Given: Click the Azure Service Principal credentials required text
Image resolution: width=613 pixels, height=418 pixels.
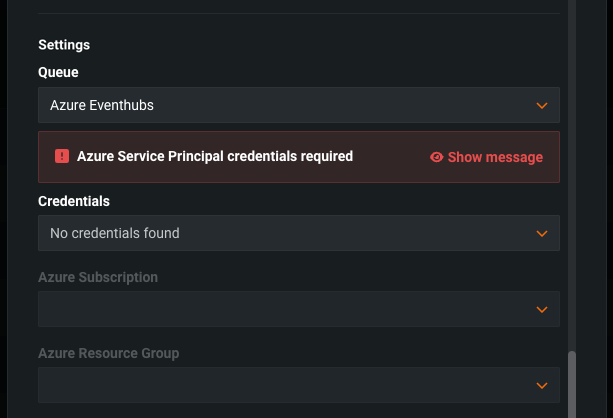Looking at the screenshot, I should pyautogui.click(x=214, y=156).
